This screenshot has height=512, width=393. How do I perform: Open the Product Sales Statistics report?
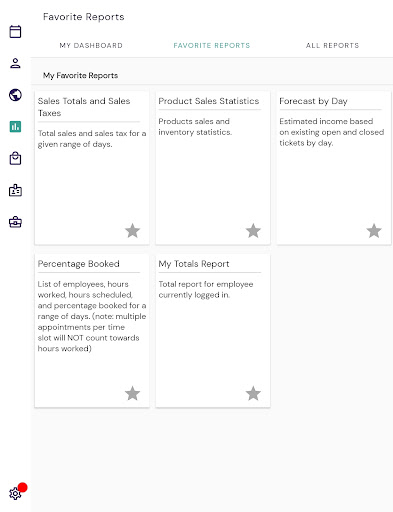(x=213, y=168)
